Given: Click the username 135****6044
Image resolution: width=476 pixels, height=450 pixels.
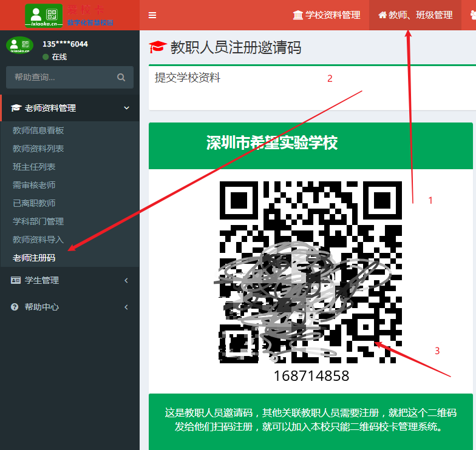Looking at the screenshot, I should (x=66, y=44).
